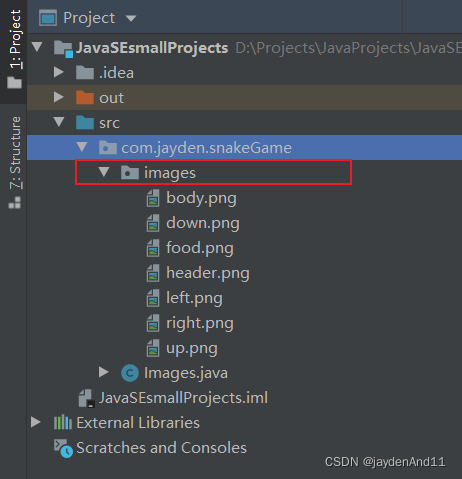Click the blue src source folder icon

click(85, 122)
